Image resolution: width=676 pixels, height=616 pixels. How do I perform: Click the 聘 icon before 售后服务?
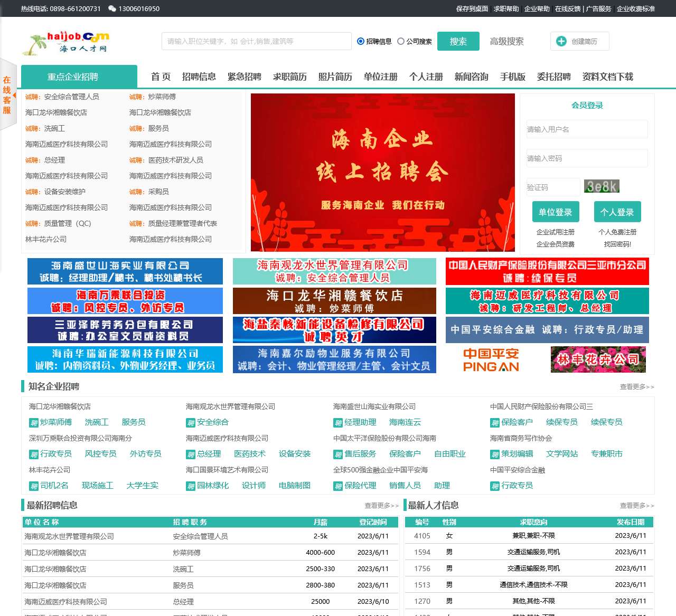tap(338, 454)
